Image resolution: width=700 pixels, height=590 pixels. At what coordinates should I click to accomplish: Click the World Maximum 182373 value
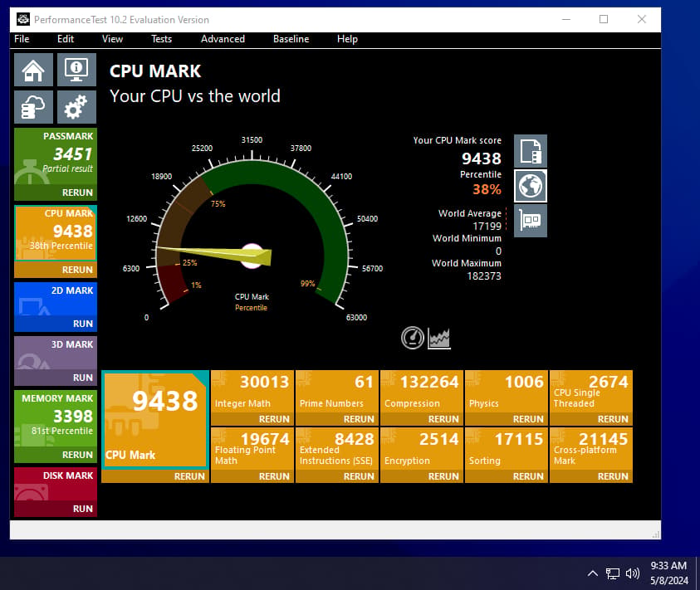tap(484, 276)
